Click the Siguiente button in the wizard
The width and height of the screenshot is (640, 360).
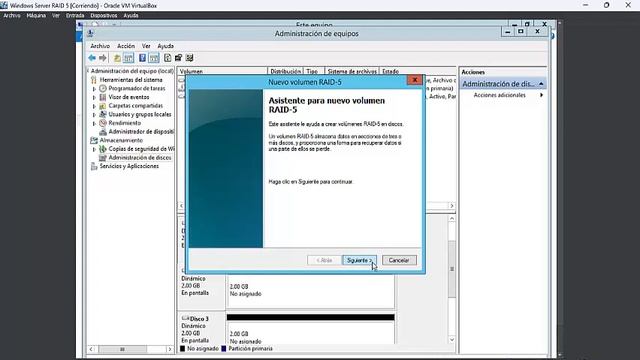coord(359,260)
